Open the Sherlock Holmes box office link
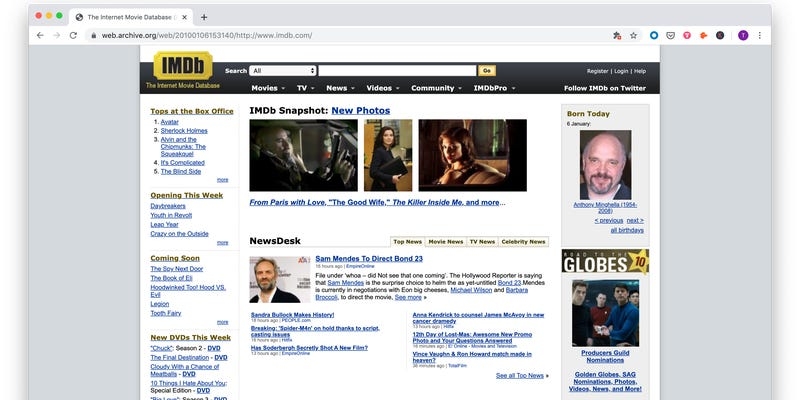Screen dimensions: 800x400 coord(184,131)
